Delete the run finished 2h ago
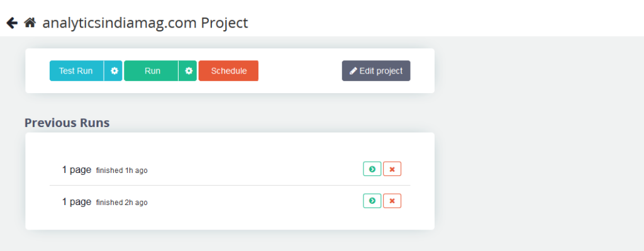644x251 pixels. pos(392,201)
